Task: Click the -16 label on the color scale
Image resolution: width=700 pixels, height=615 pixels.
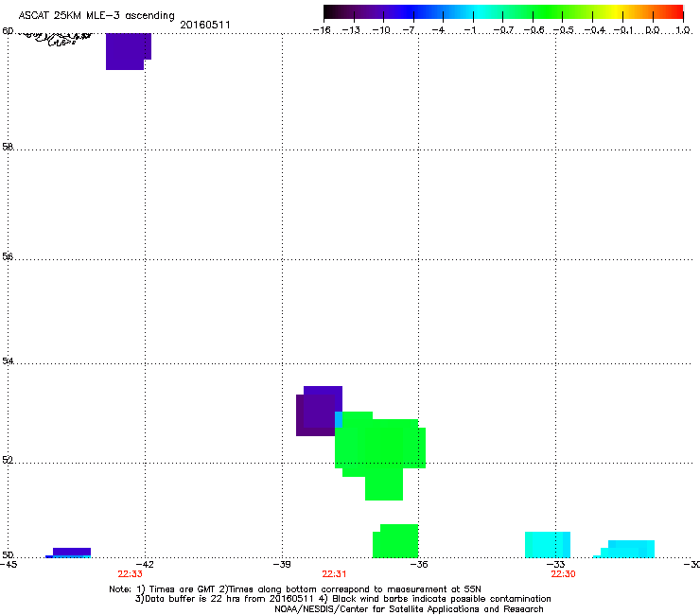Action: tap(322, 30)
